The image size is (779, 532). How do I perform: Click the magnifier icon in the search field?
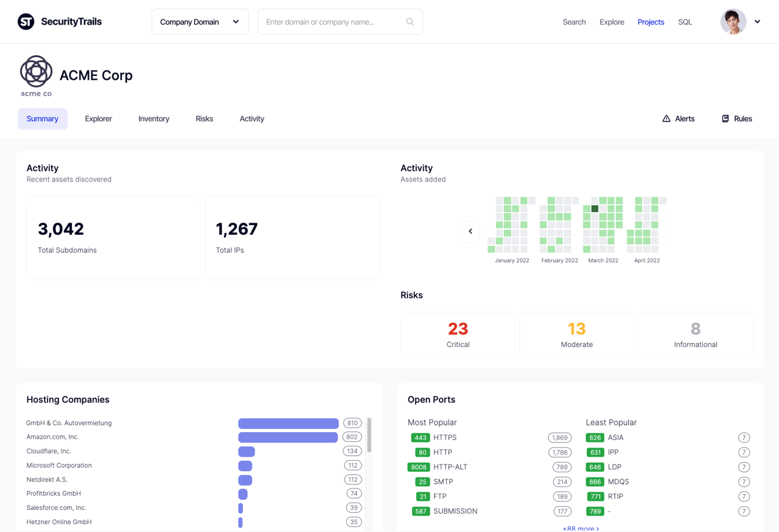pyautogui.click(x=410, y=21)
